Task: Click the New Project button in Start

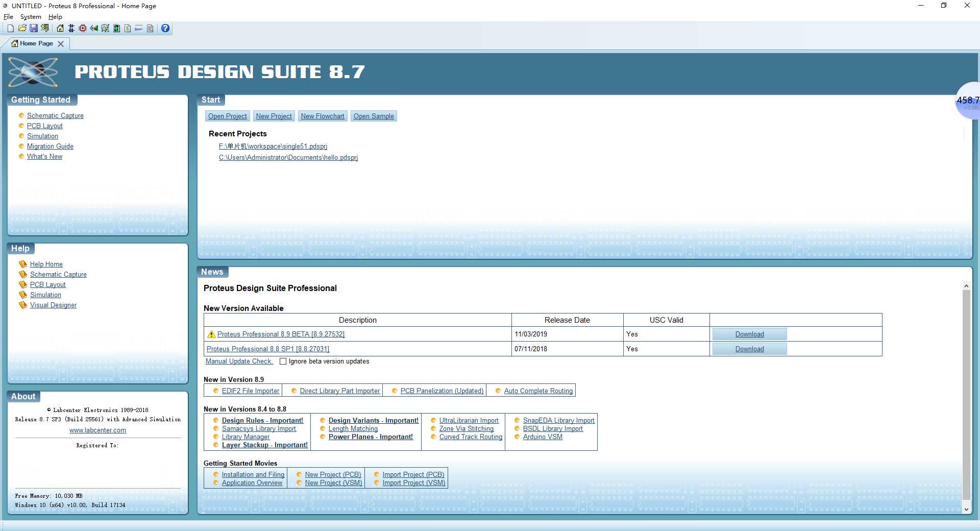Action: point(274,116)
